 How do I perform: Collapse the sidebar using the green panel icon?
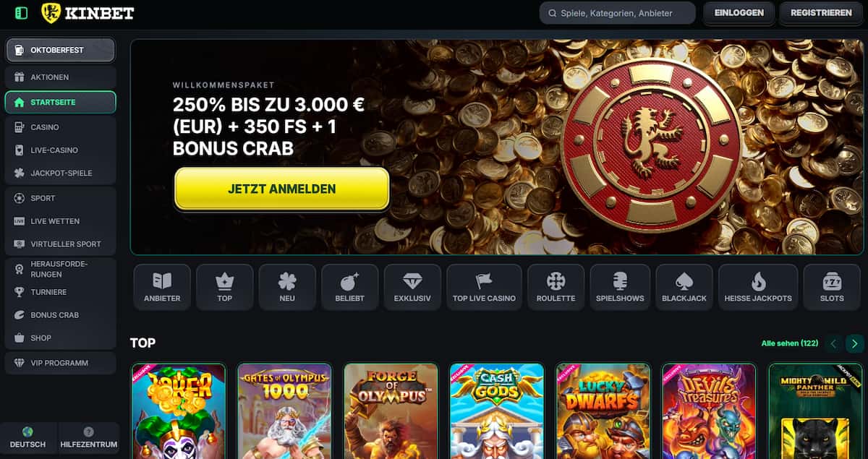(x=22, y=13)
